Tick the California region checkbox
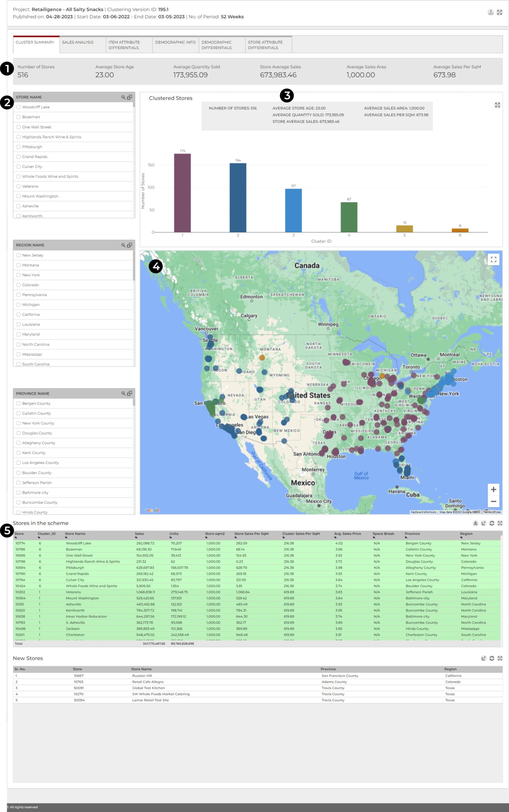Viewport: 509px width, 812px height. pyautogui.click(x=18, y=314)
